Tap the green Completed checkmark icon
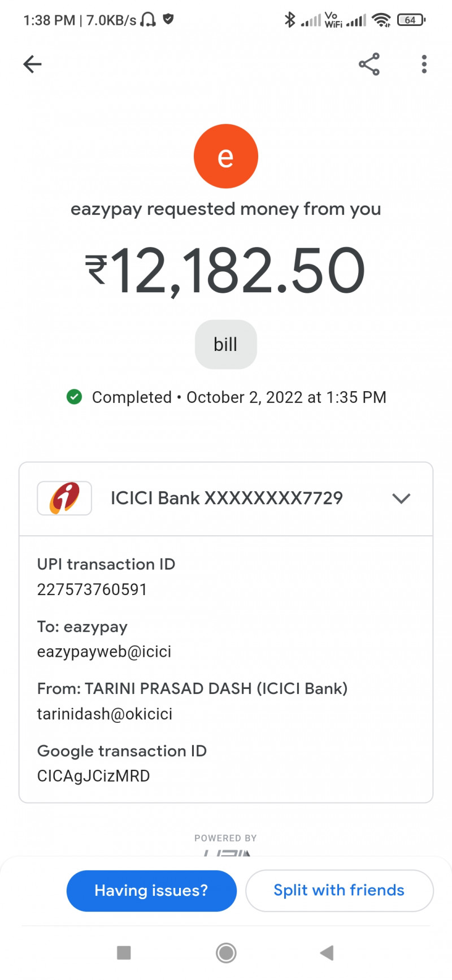This screenshot has width=452, height=980. coord(74,397)
